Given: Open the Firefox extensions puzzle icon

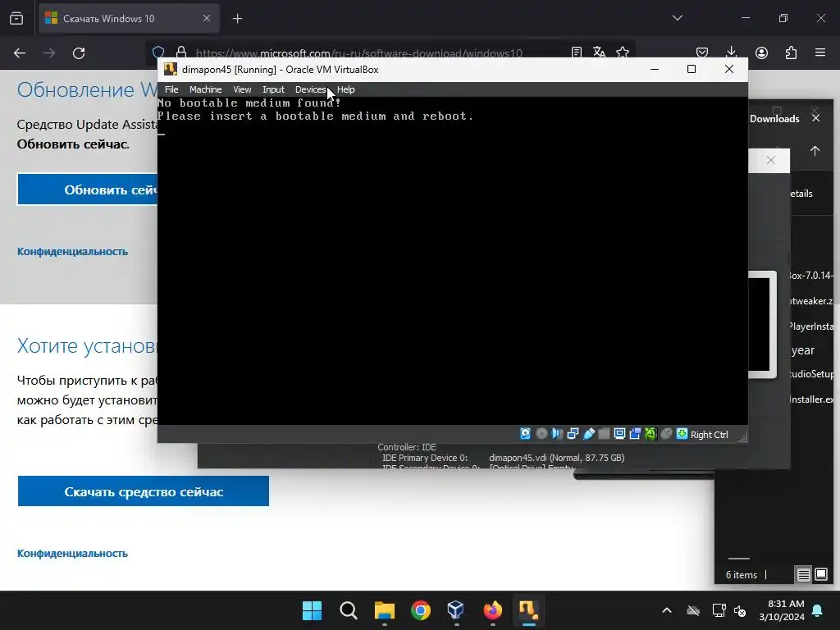Looking at the screenshot, I should (791, 52).
